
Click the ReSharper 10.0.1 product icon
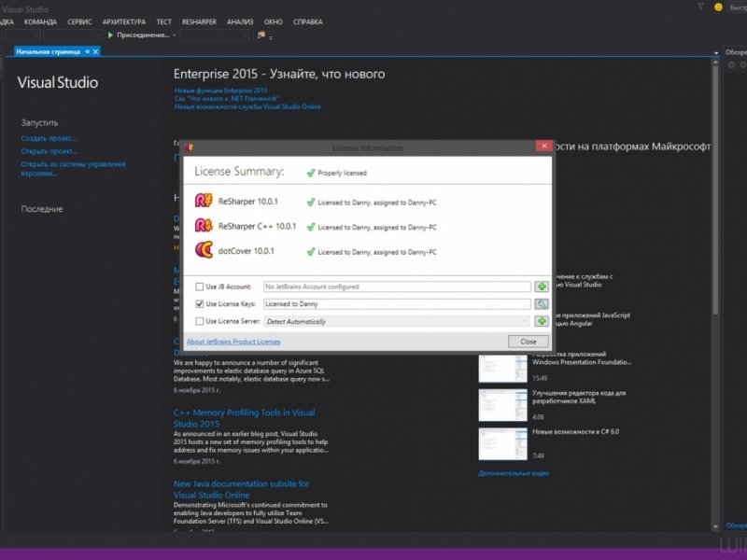(204, 201)
